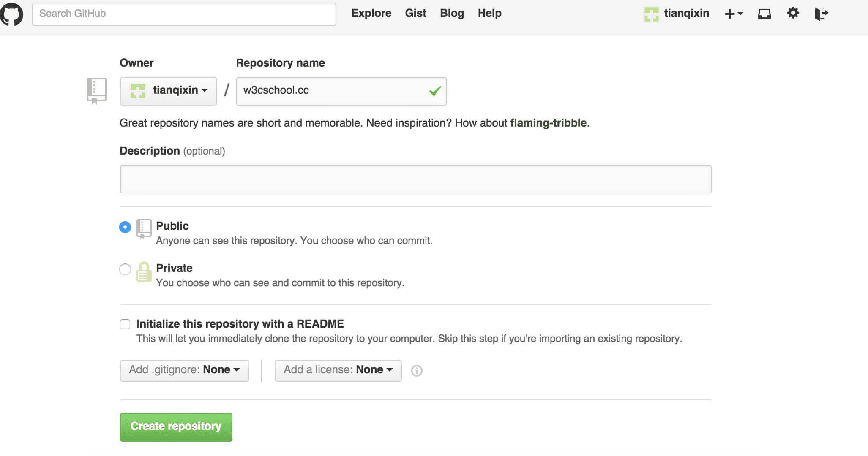Click the GitHub Octocat logo
Screen dimensions: 868x456
[11, 14]
